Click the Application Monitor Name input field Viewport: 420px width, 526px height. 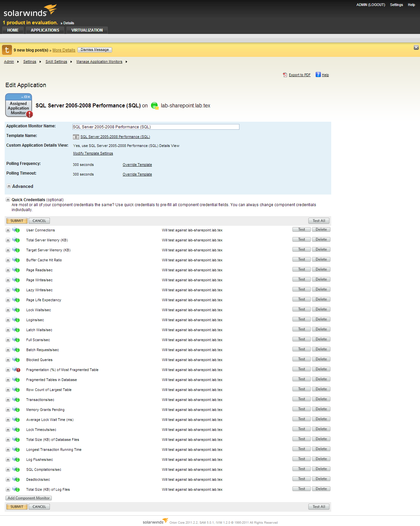tap(156, 127)
